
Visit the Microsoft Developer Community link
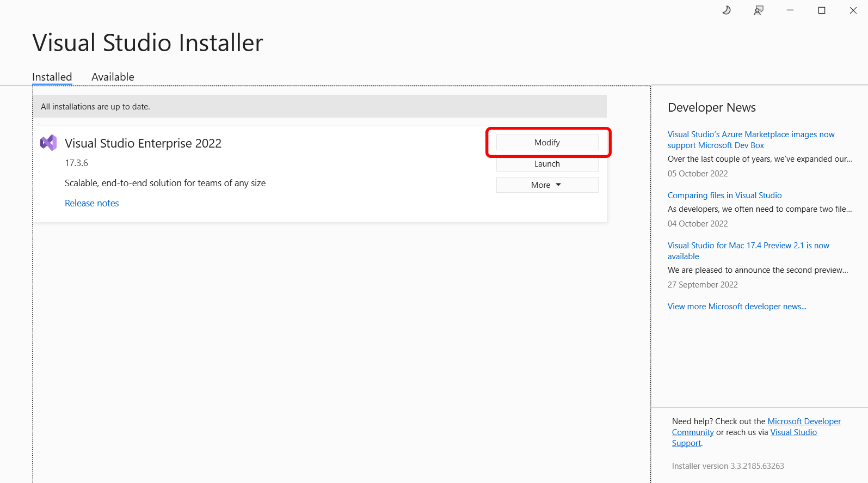pos(804,421)
